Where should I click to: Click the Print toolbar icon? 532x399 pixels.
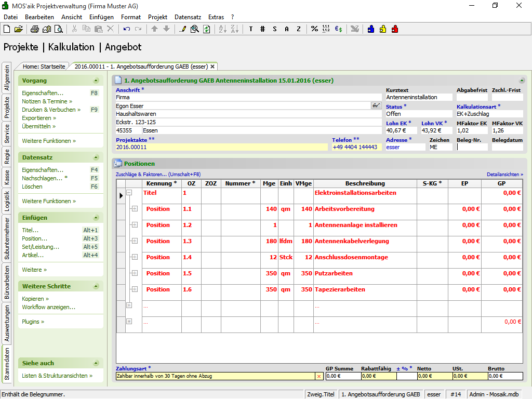[x=35, y=29]
